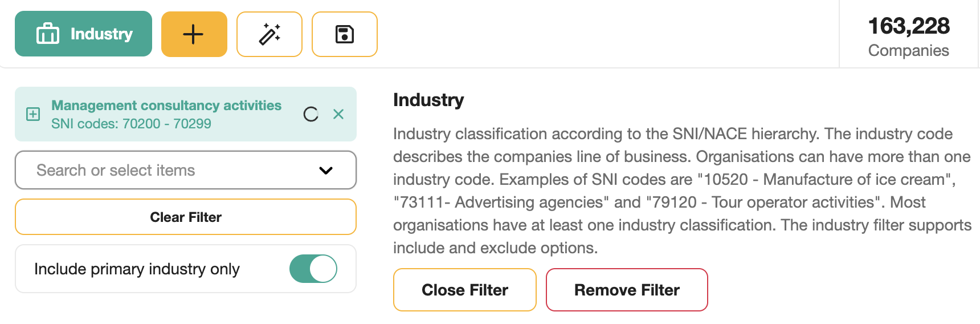
Task: Open the dropdown chevron in the search box
Action: coord(326,170)
